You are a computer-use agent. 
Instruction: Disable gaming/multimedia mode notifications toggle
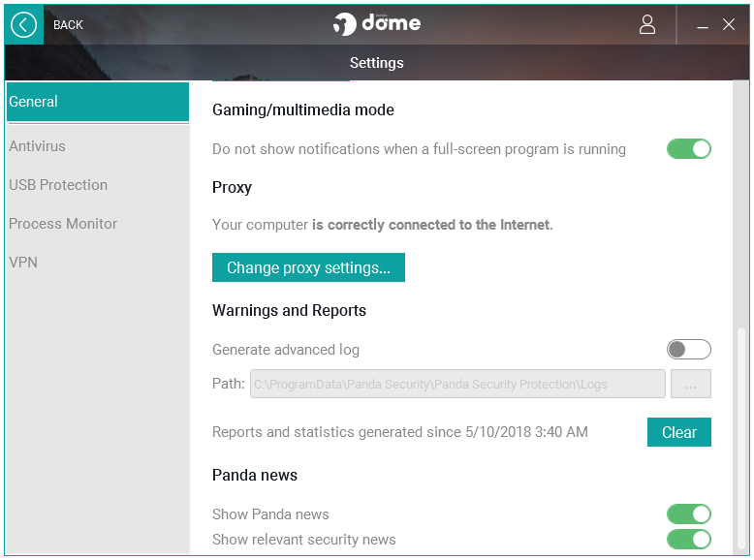coord(689,149)
